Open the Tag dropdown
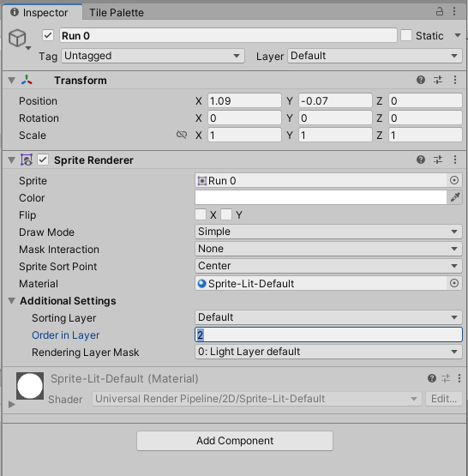Image resolution: width=468 pixels, height=476 pixels. 153,56
